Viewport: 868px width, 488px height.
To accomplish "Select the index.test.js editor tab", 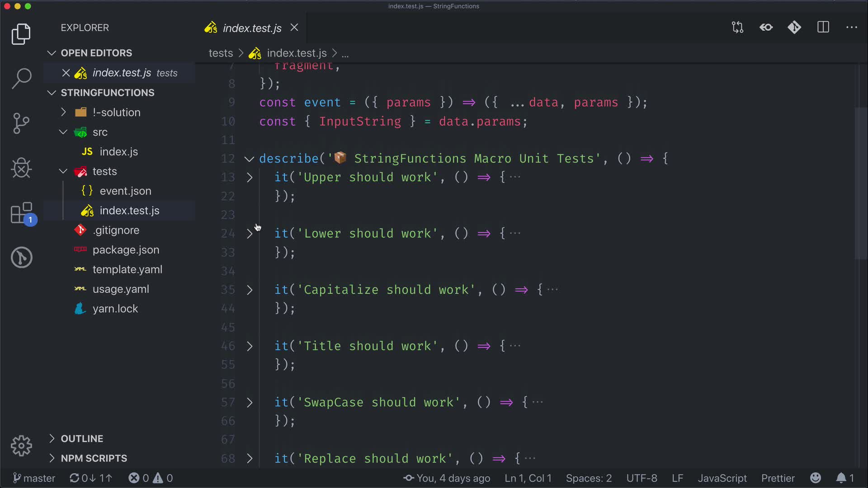I will pyautogui.click(x=251, y=28).
